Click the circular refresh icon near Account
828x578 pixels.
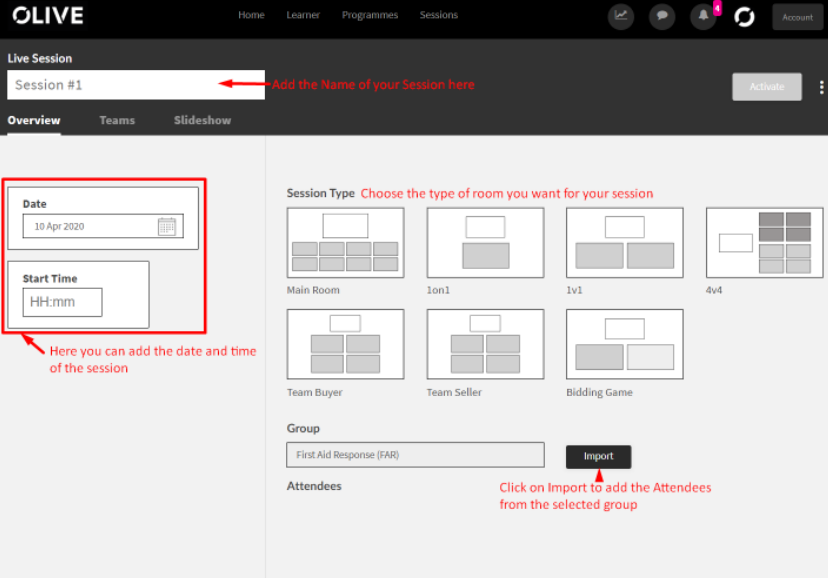tap(744, 17)
